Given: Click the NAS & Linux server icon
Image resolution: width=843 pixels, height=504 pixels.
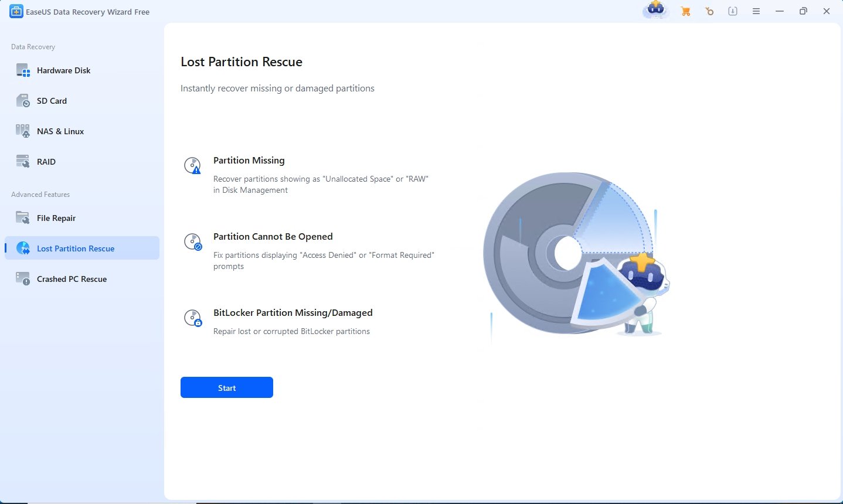Looking at the screenshot, I should click(x=23, y=131).
